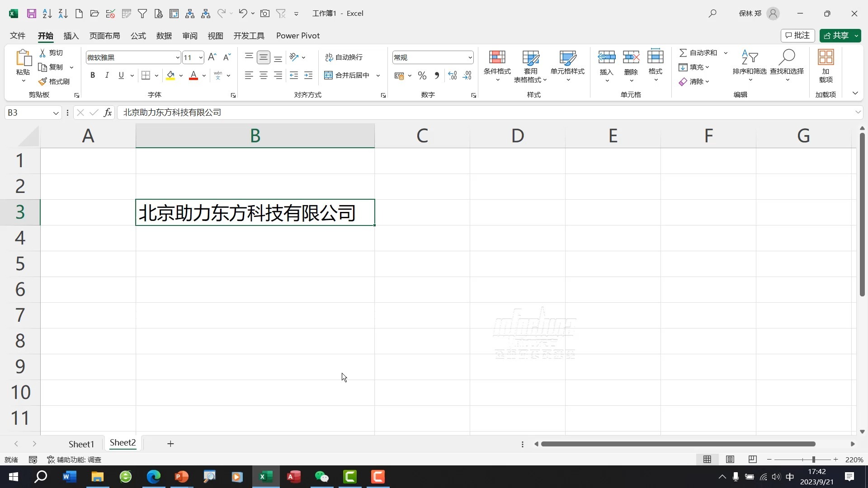
Task: Align text right horizontally
Action: point(278,75)
